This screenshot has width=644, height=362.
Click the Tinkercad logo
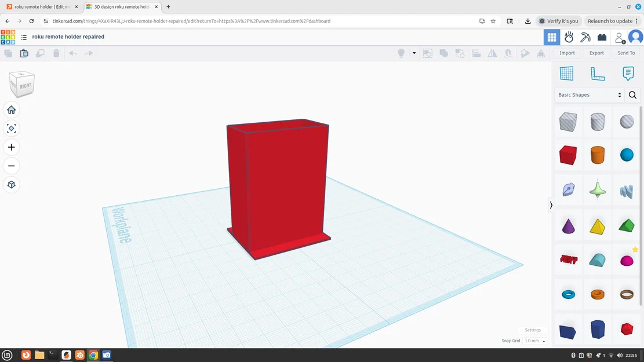(8, 37)
